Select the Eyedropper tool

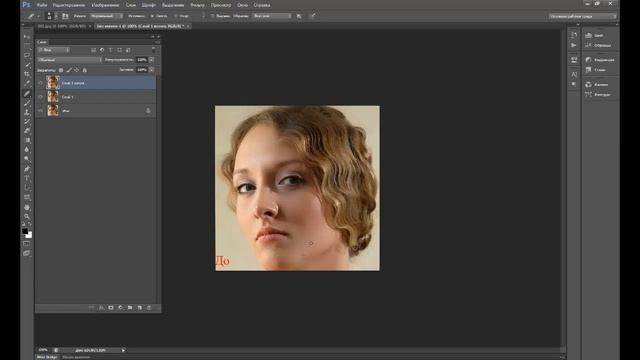[27, 84]
